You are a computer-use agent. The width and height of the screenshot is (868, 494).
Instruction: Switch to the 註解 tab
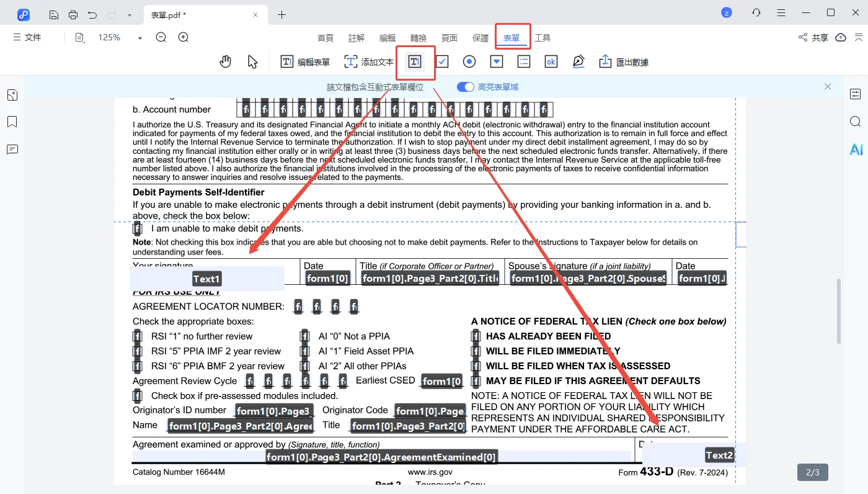(x=356, y=38)
